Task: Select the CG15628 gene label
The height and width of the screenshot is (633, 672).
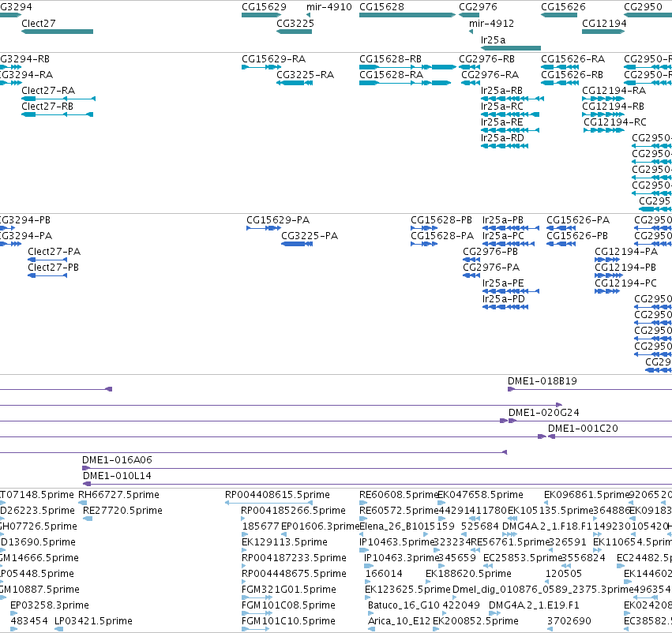Action: (x=381, y=7)
